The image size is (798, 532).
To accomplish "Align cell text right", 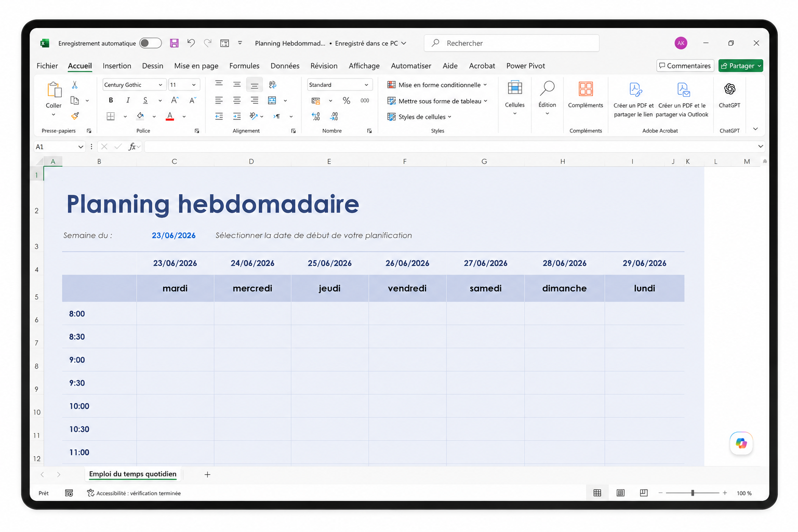I will 255,100.
